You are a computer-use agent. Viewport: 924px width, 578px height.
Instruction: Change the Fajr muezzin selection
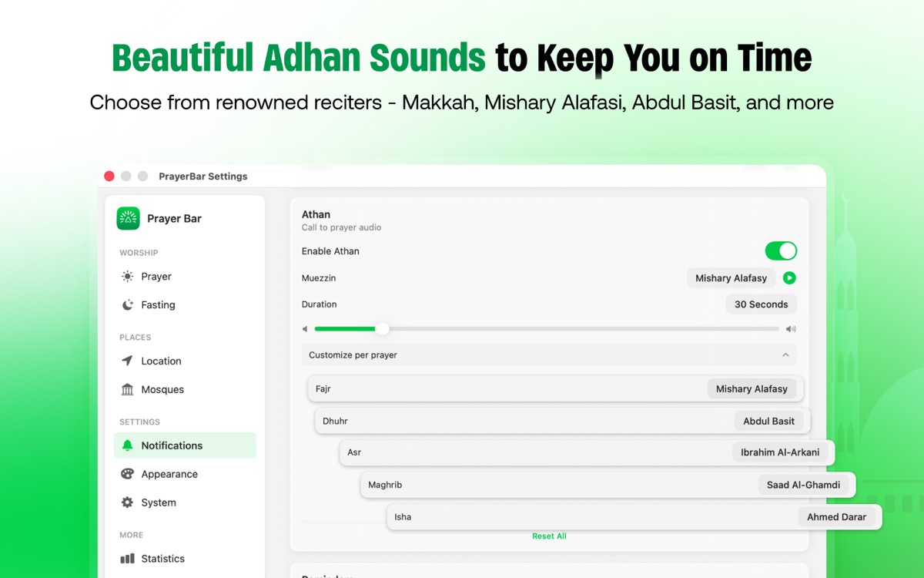click(752, 389)
